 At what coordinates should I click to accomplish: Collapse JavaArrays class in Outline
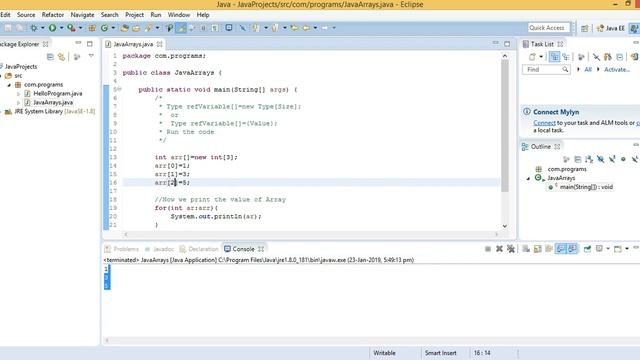pyautogui.click(x=529, y=178)
